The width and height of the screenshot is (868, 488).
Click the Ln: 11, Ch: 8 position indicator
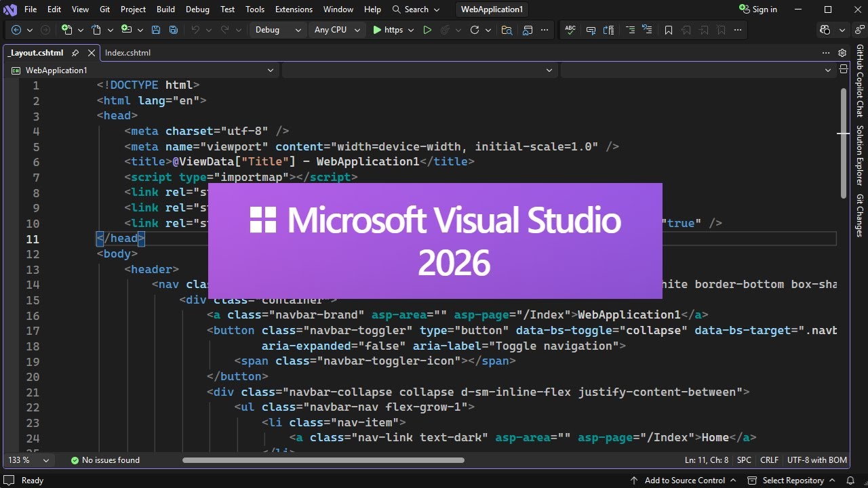[707, 460]
